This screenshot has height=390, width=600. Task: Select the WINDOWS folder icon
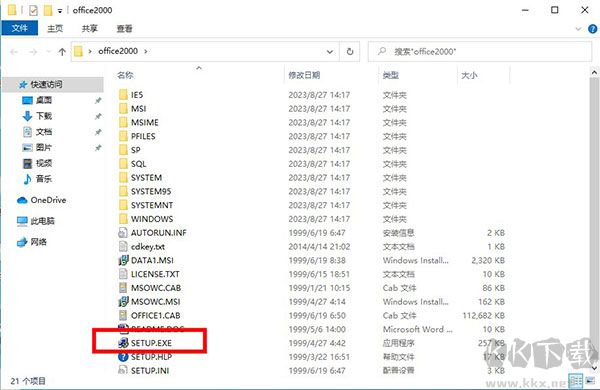[123, 219]
